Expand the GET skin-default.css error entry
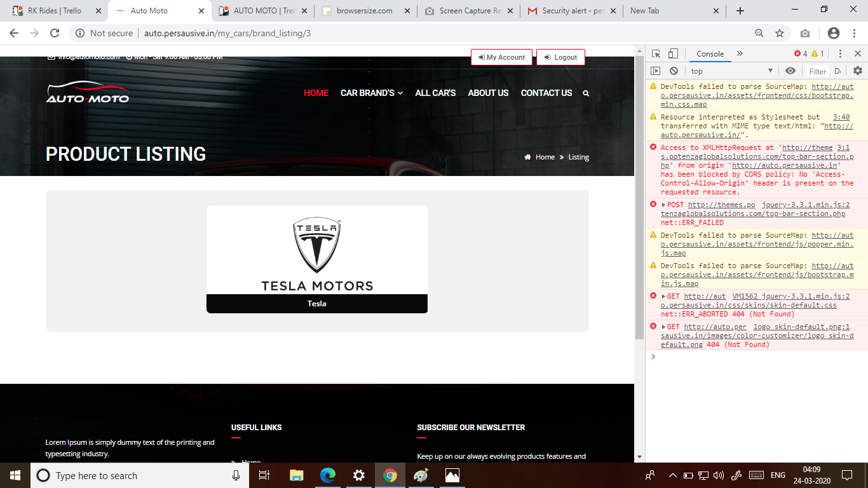Image resolution: width=868 pixels, height=488 pixels. (663, 296)
